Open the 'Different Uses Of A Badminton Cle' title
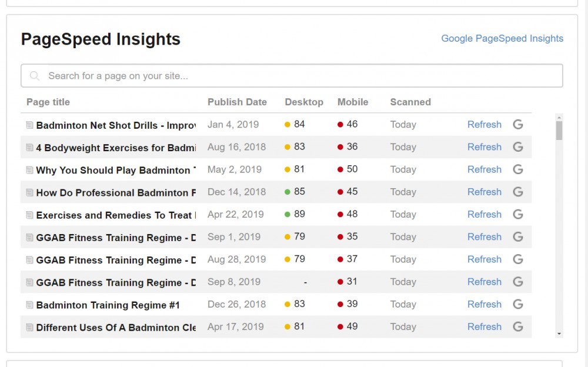Viewport: 588px width, 367px height. (x=116, y=328)
